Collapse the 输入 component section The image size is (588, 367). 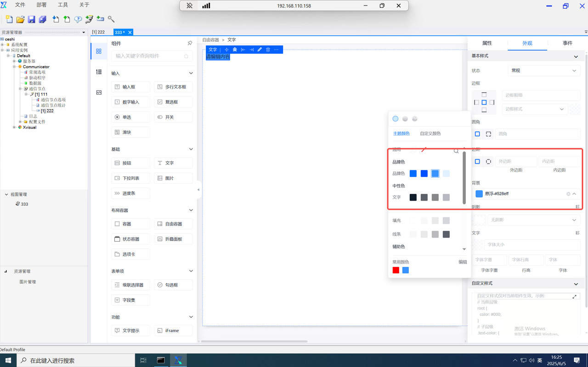(x=191, y=73)
